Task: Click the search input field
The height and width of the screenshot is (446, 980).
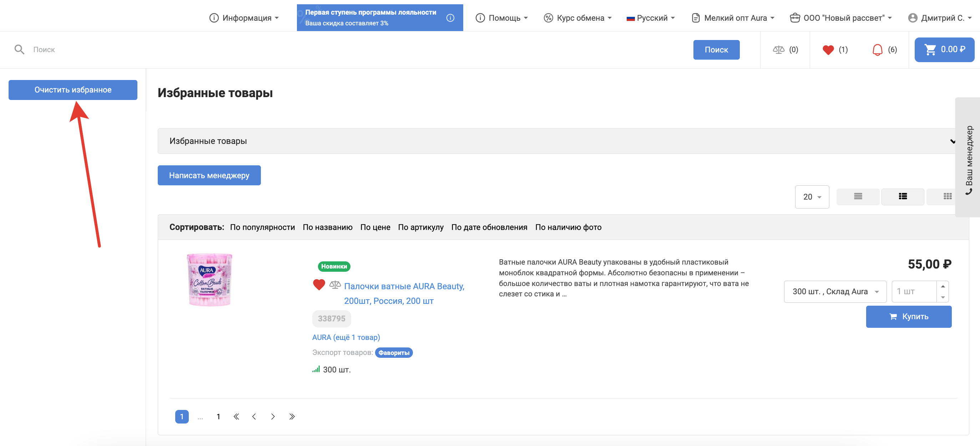Action: 342,50
